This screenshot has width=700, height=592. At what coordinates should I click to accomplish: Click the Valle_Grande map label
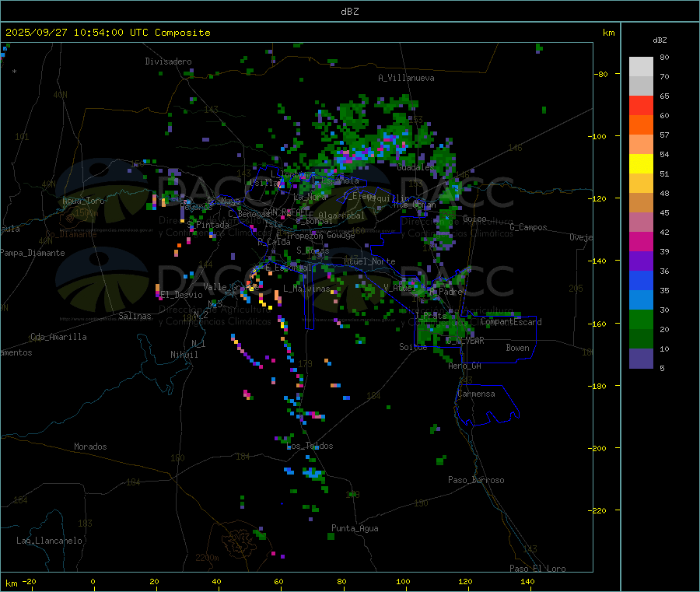(231, 287)
